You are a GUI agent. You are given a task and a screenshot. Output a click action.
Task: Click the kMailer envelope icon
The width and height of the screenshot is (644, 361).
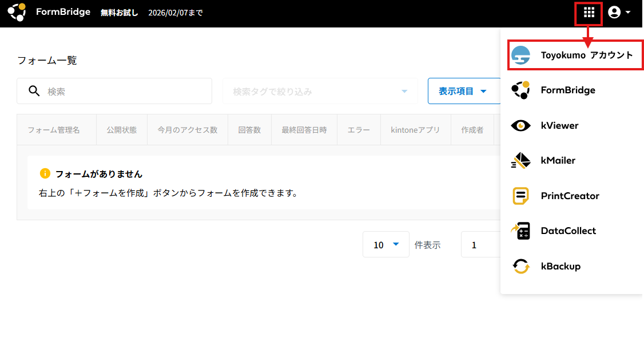[520, 161]
